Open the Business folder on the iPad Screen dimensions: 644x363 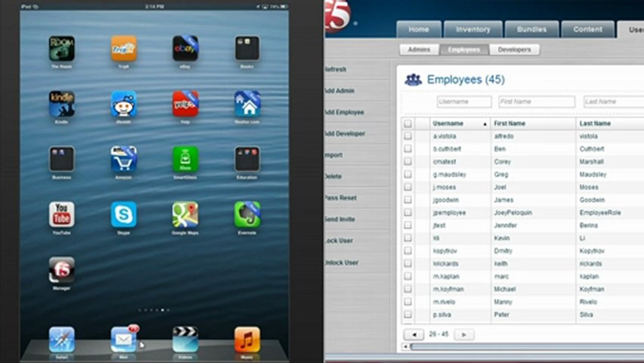pos(61,159)
